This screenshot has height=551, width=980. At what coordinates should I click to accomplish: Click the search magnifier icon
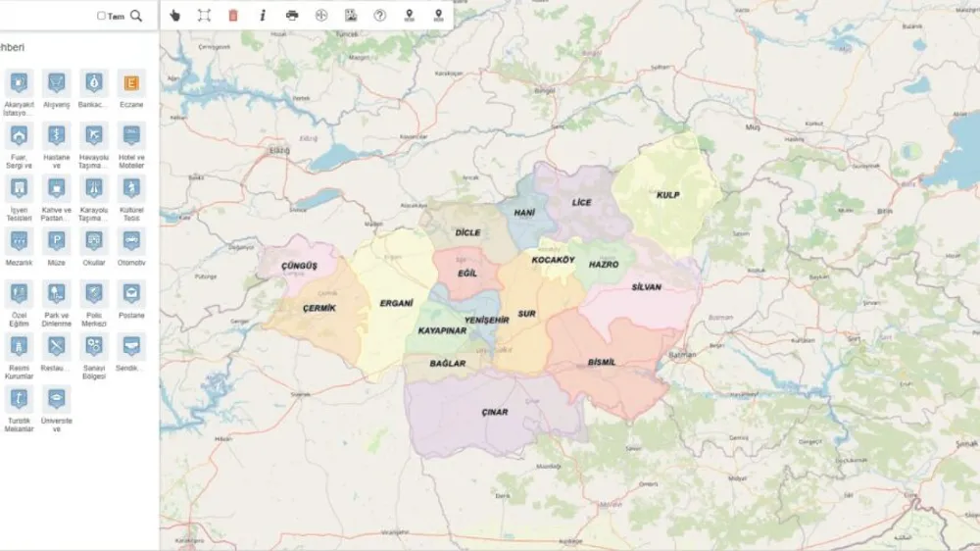(x=136, y=16)
